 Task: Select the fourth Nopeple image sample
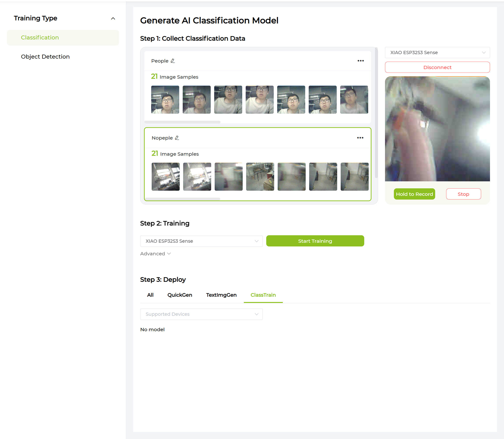point(260,177)
